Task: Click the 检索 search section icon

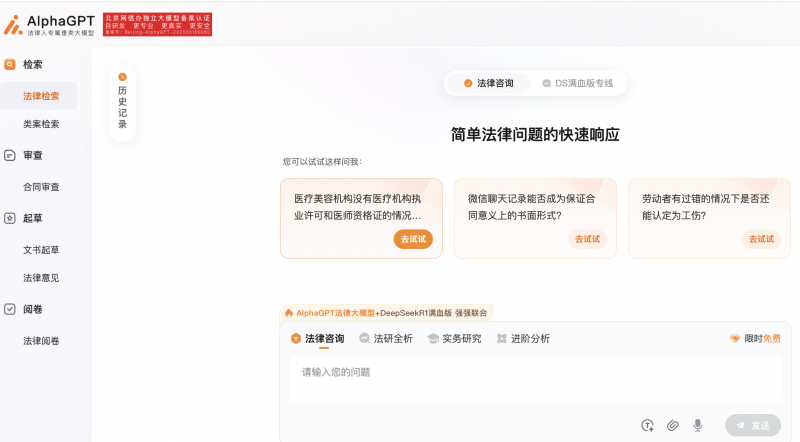Action: [10, 64]
